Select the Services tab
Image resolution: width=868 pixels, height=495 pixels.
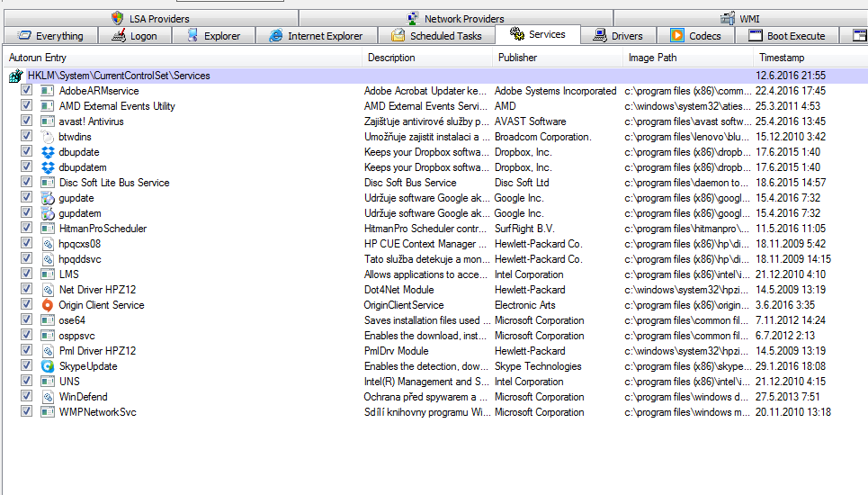538,34
